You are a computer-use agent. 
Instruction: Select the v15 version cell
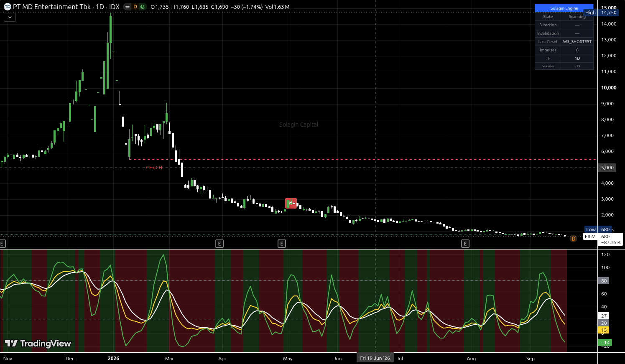[577, 66]
